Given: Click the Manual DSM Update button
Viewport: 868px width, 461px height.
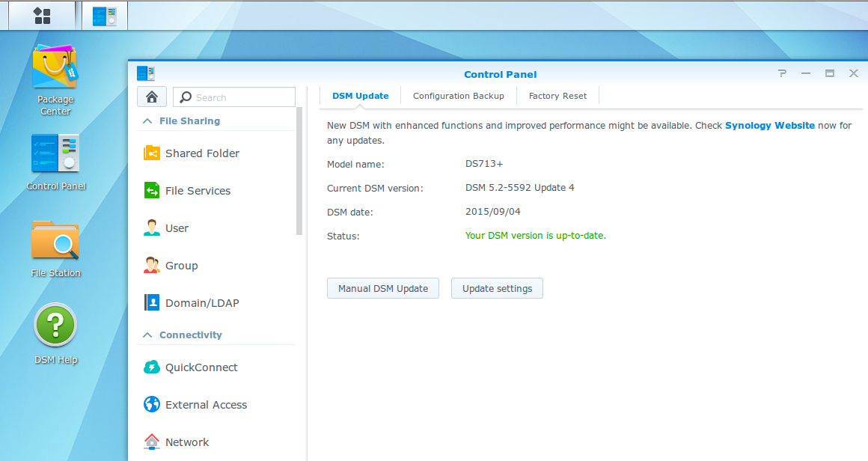Looking at the screenshot, I should coord(383,288).
